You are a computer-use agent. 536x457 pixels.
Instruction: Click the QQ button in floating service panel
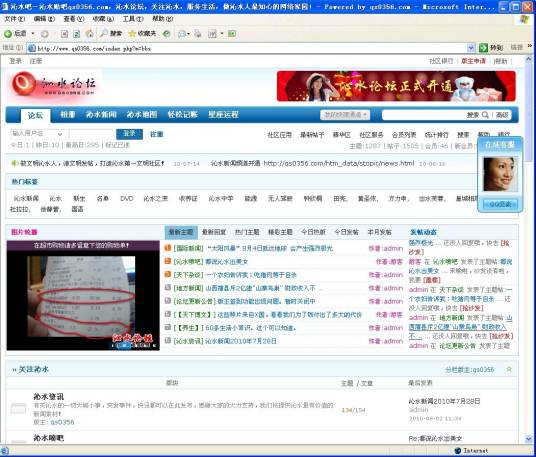point(500,204)
